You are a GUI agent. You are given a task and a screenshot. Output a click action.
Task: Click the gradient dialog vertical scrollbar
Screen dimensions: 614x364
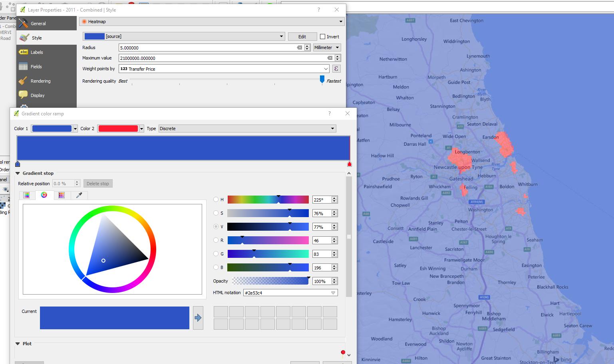pos(349,237)
